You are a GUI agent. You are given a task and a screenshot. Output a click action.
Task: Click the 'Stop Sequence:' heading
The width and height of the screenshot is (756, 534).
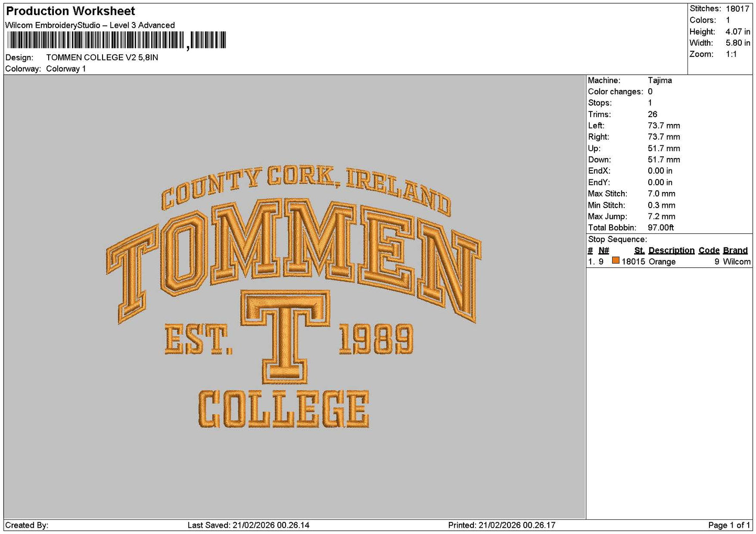(x=617, y=240)
